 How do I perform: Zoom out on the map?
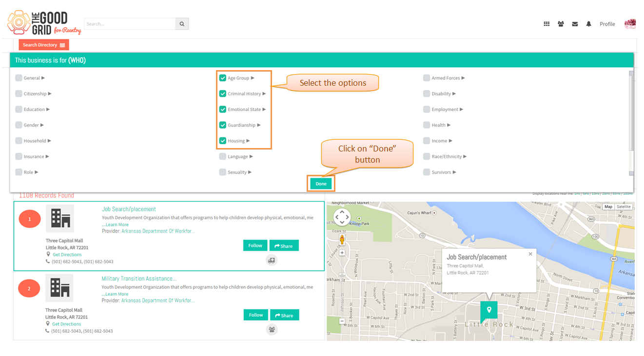tap(342, 321)
